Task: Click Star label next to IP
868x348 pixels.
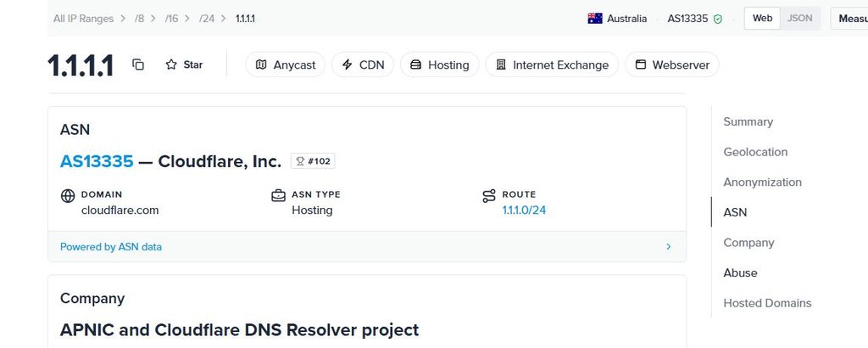Action: [193, 65]
